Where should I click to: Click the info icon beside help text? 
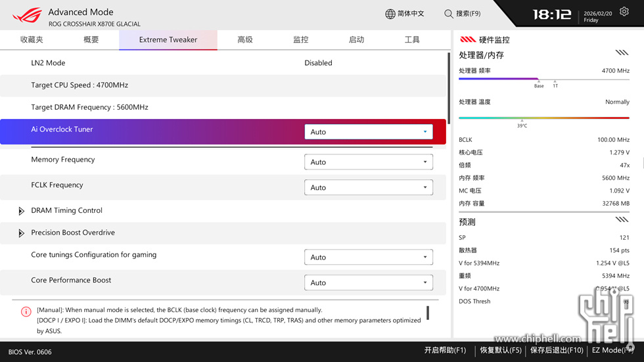26,312
